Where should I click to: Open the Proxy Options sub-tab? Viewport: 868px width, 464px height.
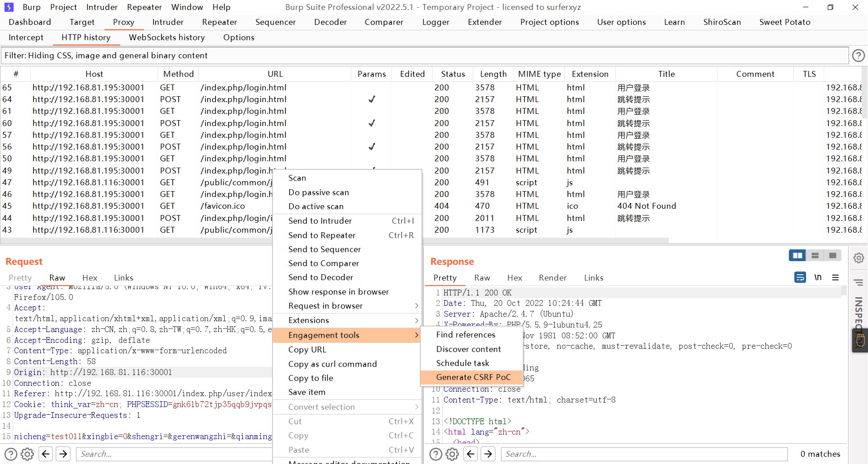coord(239,37)
